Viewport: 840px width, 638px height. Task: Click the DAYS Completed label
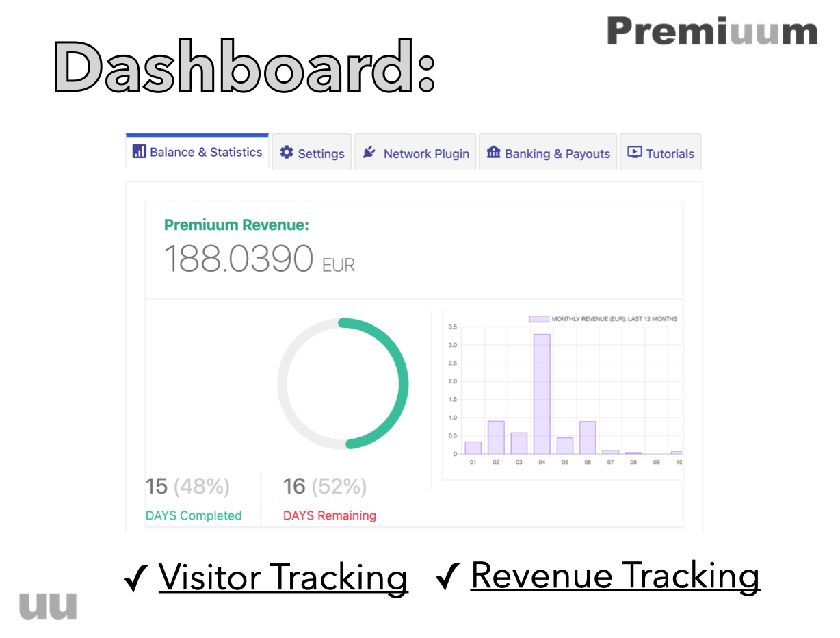pyautogui.click(x=194, y=515)
